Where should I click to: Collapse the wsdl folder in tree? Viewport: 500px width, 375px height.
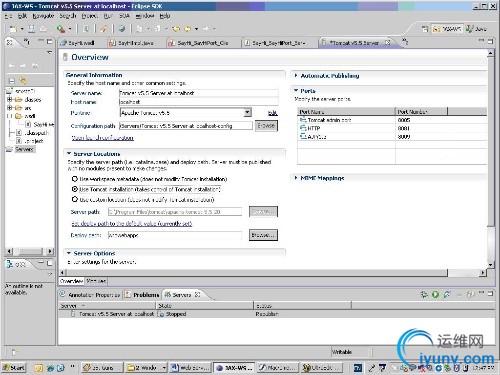(x=9, y=116)
